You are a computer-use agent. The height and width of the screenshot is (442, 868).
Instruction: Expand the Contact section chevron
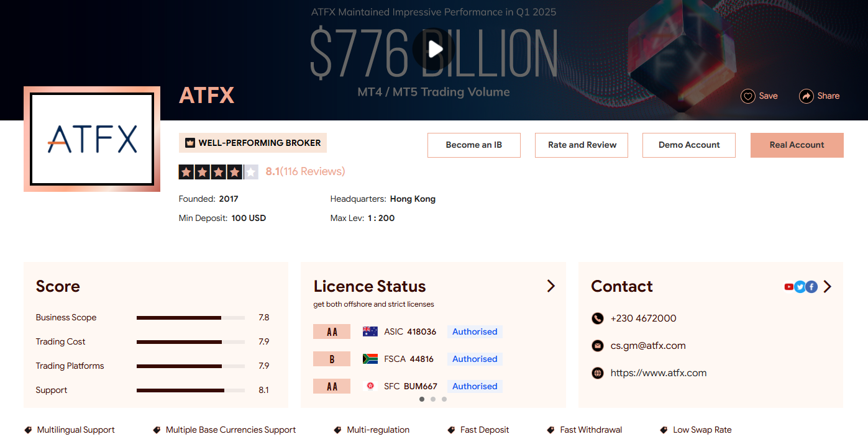[827, 286]
